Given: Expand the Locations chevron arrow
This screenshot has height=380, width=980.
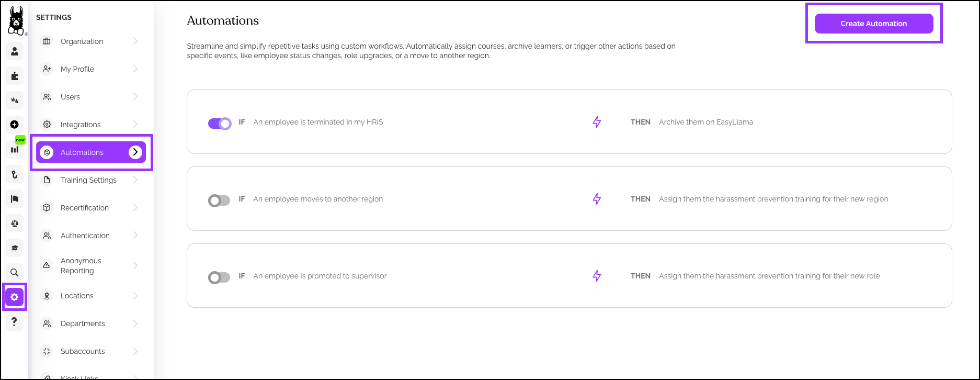Looking at the screenshot, I should [135, 296].
